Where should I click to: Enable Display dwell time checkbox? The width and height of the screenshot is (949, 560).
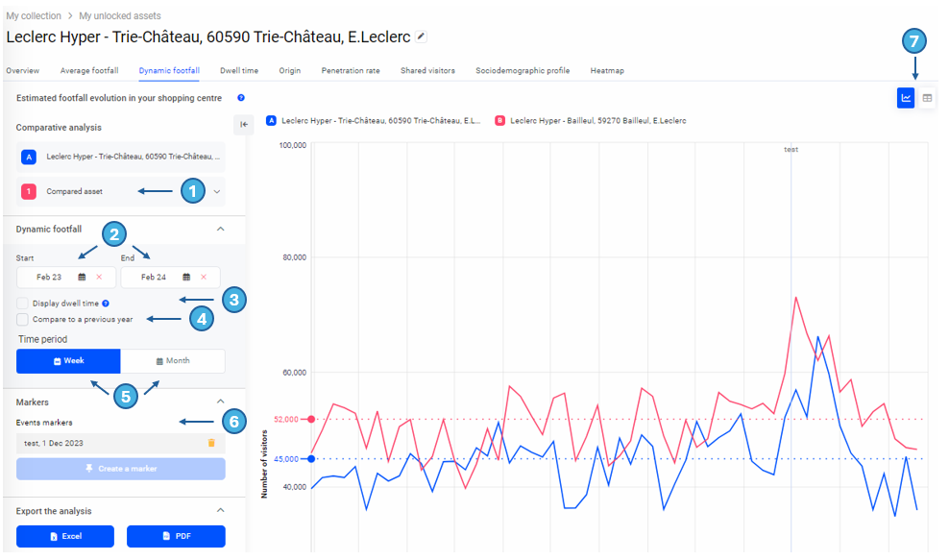[x=23, y=304]
